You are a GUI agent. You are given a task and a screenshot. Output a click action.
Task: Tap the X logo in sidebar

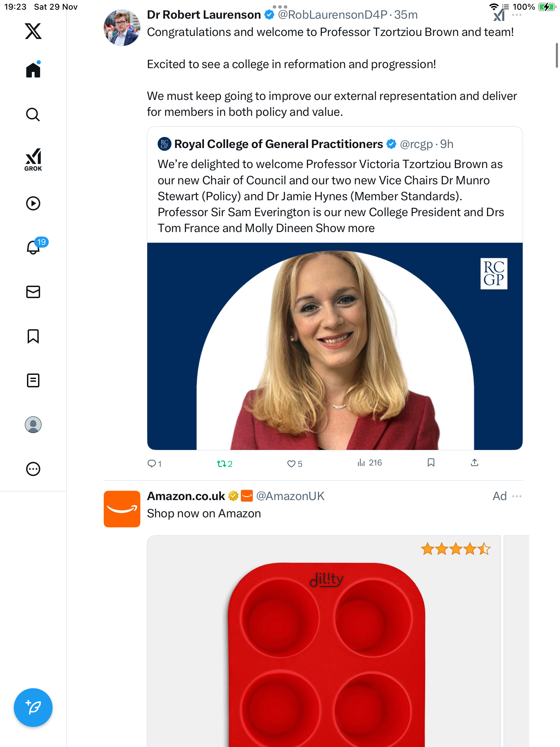pyautogui.click(x=33, y=31)
